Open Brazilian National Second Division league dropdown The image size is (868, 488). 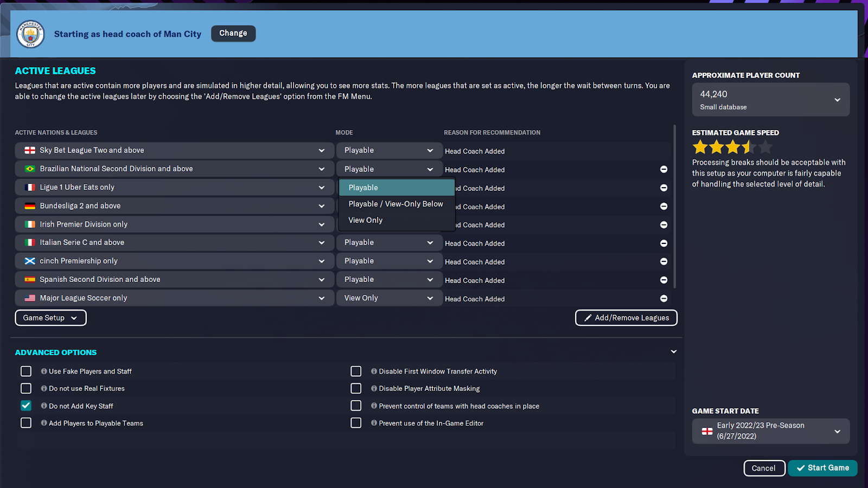pos(174,169)
